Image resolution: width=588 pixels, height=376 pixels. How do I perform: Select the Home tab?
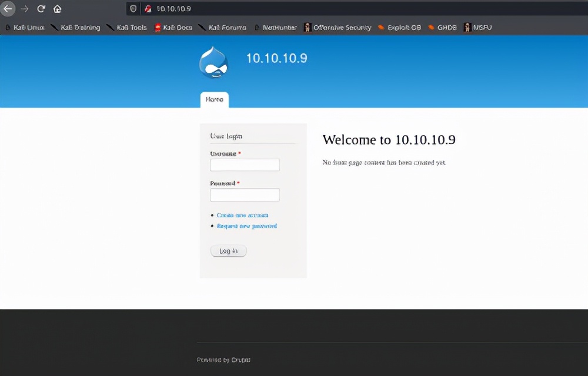(215, 100)
